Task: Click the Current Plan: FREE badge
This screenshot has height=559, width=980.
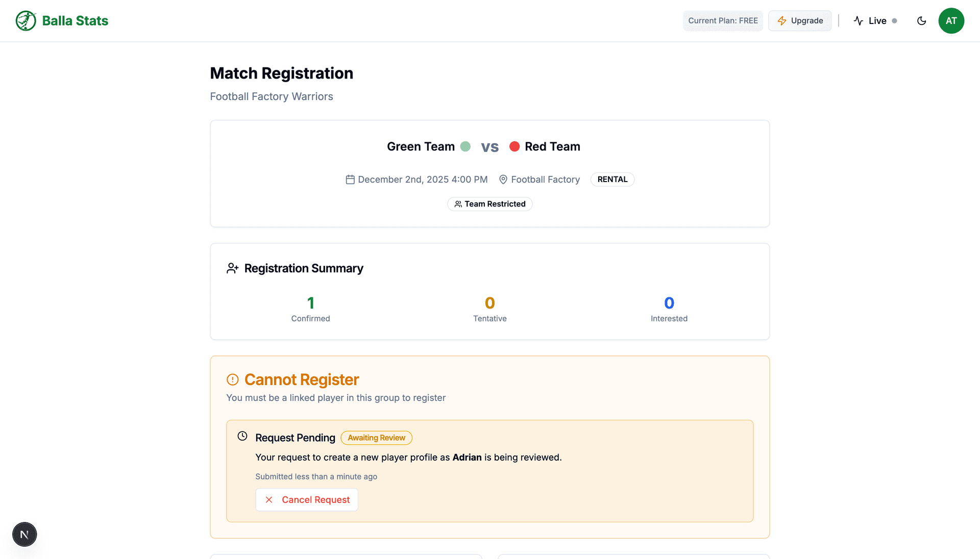Action: (x=723, y=20)
